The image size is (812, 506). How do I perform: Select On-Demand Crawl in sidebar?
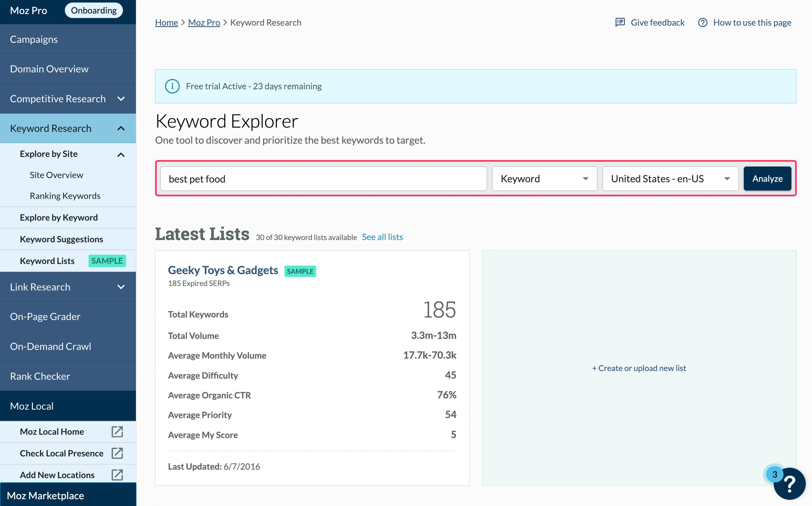(x=68, y=346)
